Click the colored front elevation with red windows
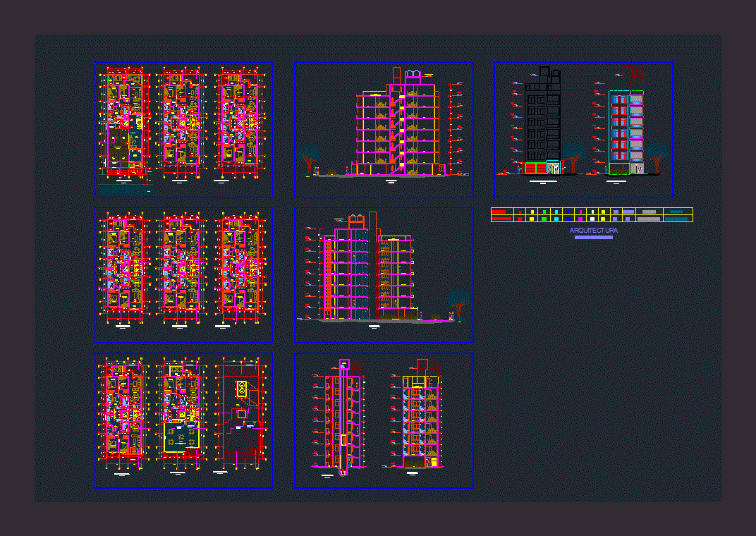The image size is (756, 536). 626,121
